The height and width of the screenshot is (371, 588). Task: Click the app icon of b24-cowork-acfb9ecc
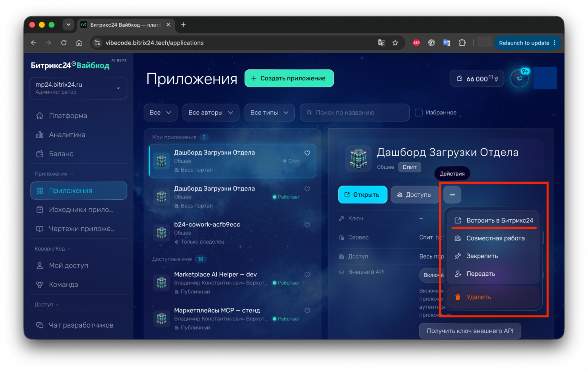click(161, 232)
